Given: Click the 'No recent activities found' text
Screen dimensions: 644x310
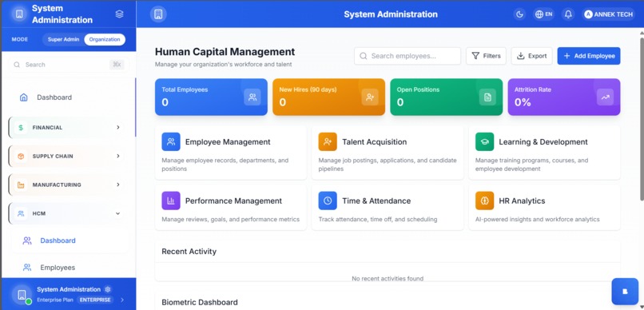Looking at the screenshot, I should (x=388, y=278).
